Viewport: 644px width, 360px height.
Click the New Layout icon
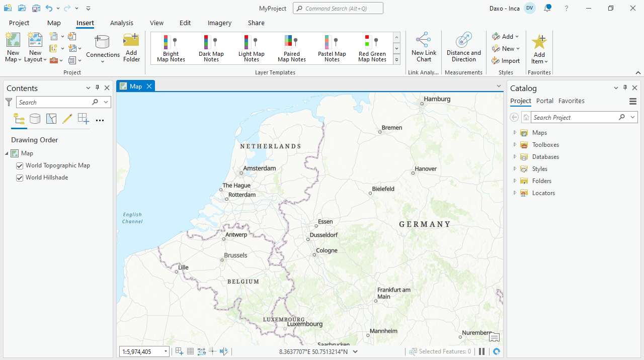[35, 40]
